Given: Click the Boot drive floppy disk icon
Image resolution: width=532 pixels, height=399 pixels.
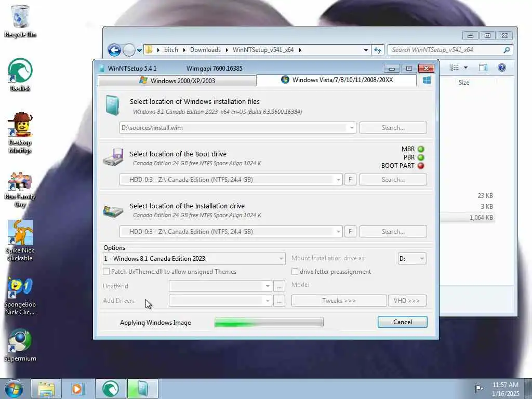Looking at the screenshot, I should click(113, 157).
